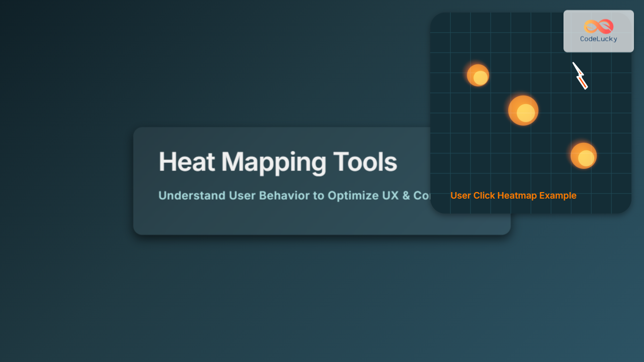This screenshot has width=644, height=362.
Task: Click the CodeLucky brand name text
Action: pyautogui.click(x=599, y=39)
